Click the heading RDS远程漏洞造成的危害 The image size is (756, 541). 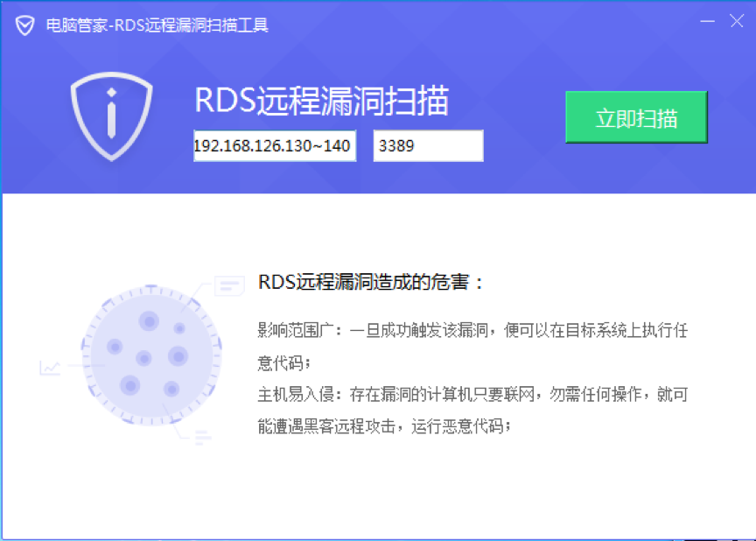click(370, 282)
